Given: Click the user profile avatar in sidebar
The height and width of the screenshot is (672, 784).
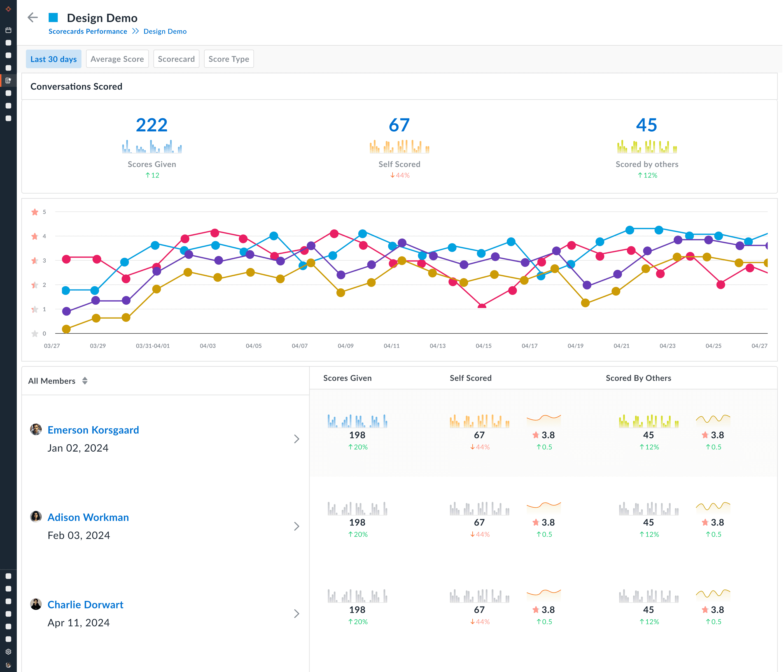Looking at the screenshot, I should [8, 665].
